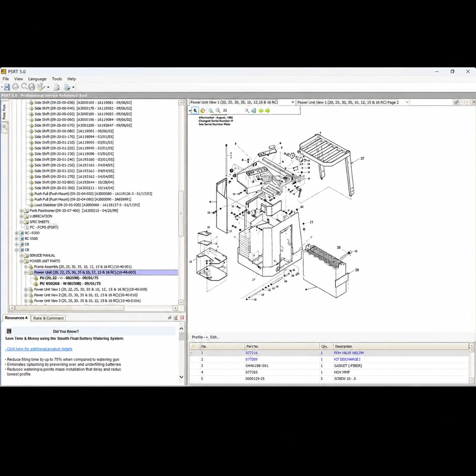Click the Part No. column header
The height and width of the screenshot is (476, 476).
point(282,347)
